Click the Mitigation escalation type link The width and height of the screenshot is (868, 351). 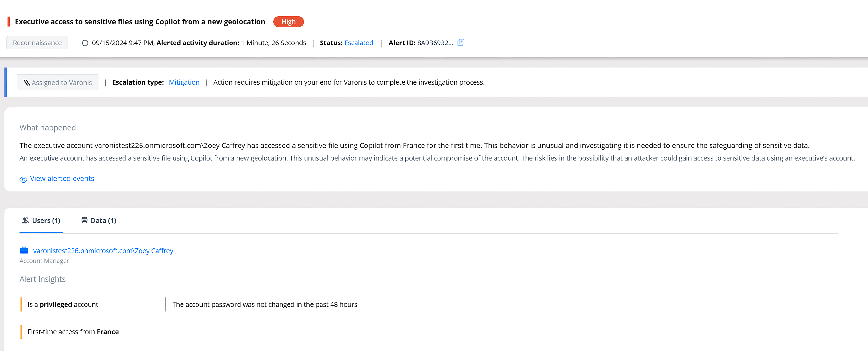[184, 82]
